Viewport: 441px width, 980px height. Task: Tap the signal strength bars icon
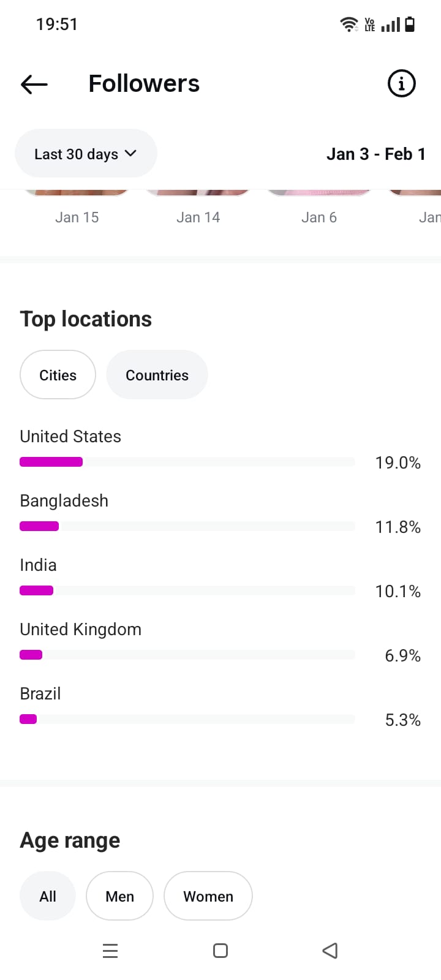[x=390, y=25]
